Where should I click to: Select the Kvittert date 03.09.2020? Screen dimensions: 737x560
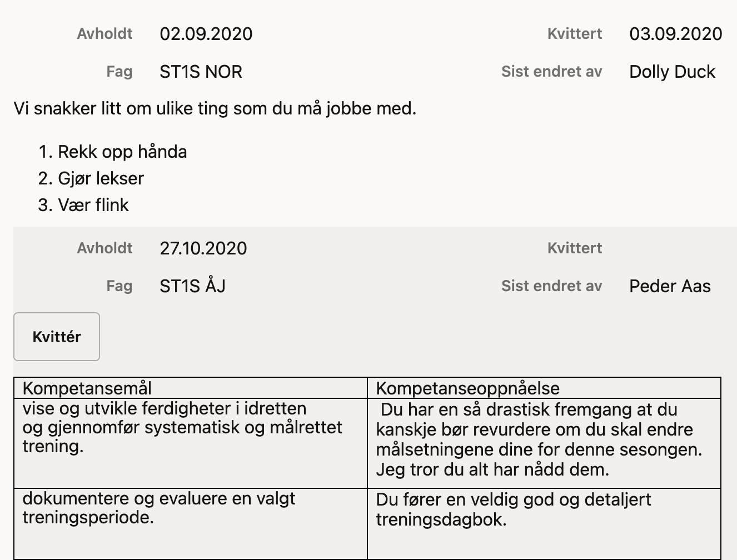click(674, 34)
